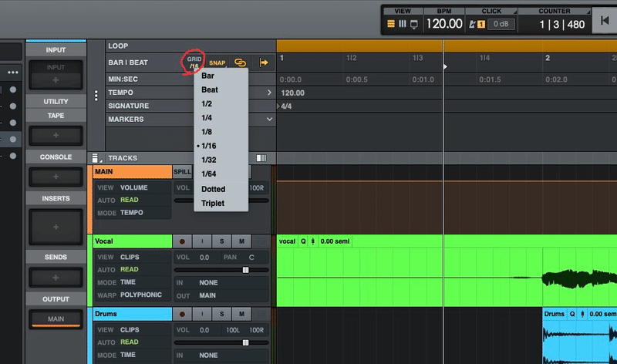Return to start with the transport button
This screenshot has width=617, height=364.
pyautogui.click(x=605, y=21)
